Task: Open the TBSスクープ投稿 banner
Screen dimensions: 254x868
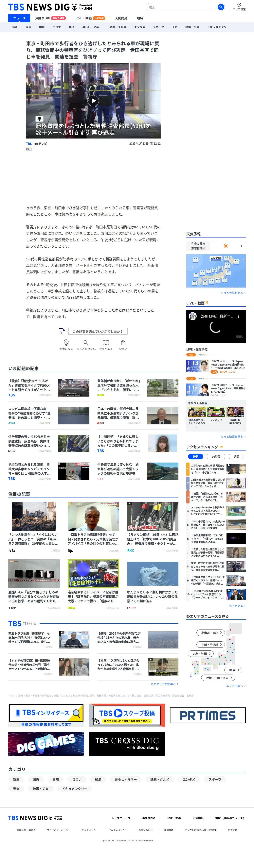Action: (x=127, y=716)
